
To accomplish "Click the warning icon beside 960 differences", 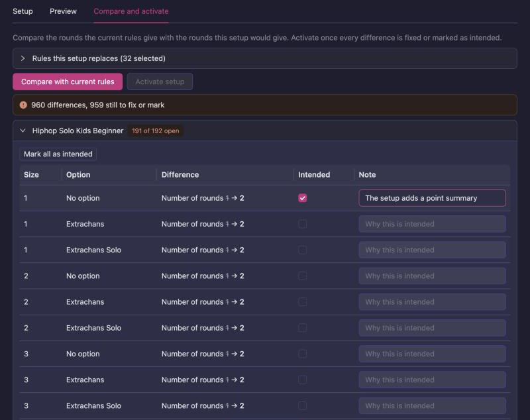I will click(23, 105).
